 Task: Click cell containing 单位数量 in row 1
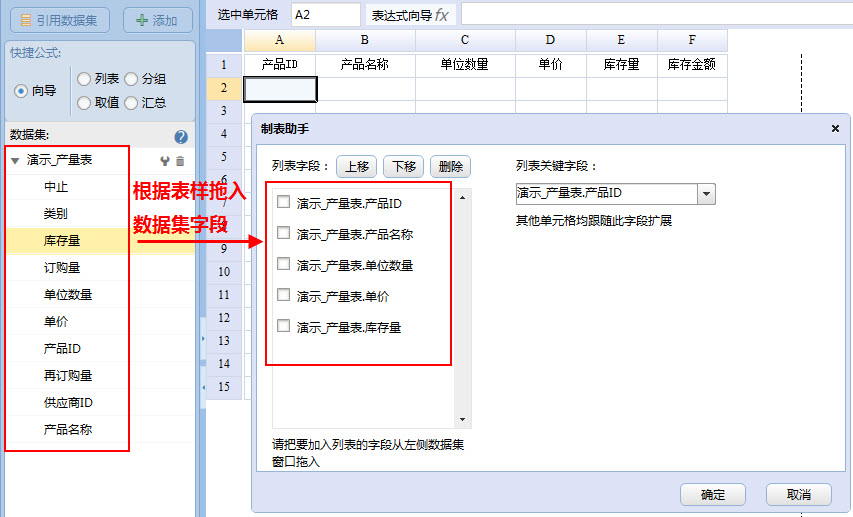[465, 65]
